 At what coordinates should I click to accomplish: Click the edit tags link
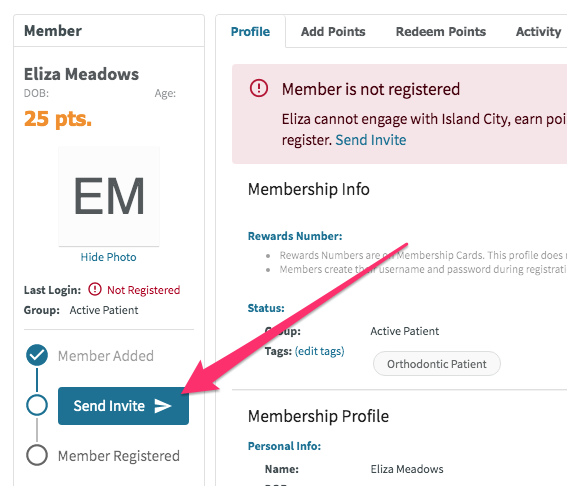tap(320, 351)
